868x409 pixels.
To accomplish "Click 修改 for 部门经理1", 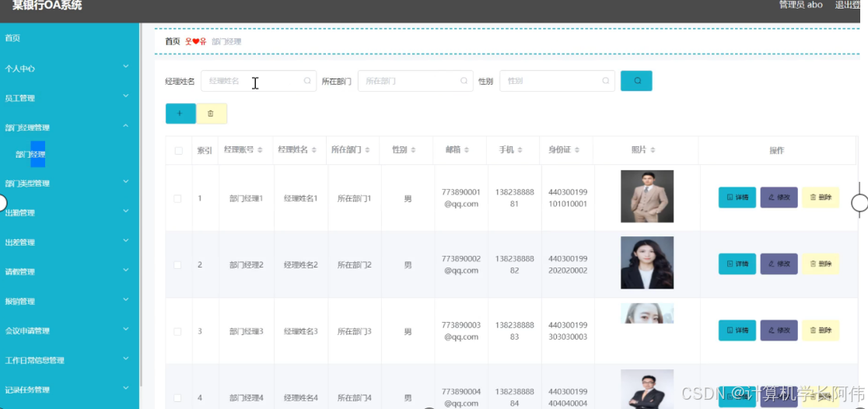I will point(779,198).
